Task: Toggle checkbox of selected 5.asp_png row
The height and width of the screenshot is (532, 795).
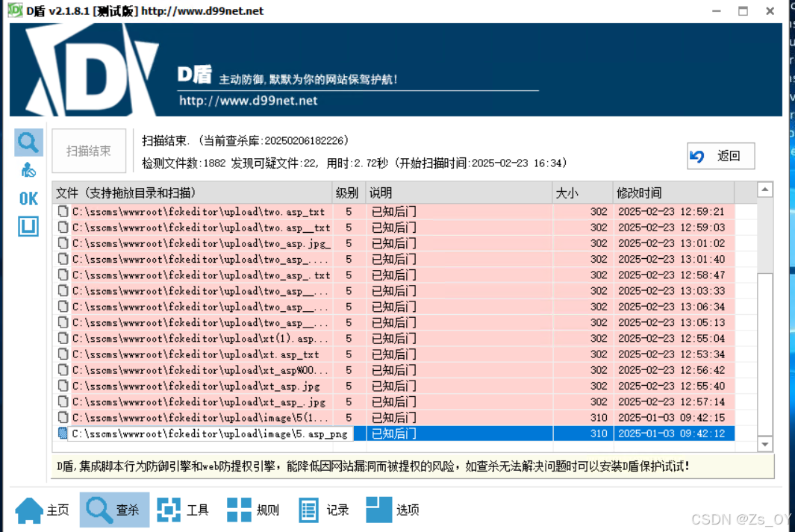Action: [x=63, y=434]
